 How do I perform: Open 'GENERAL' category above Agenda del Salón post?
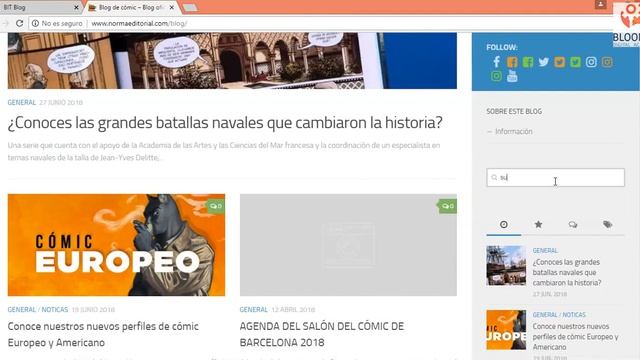pos(253,310)
